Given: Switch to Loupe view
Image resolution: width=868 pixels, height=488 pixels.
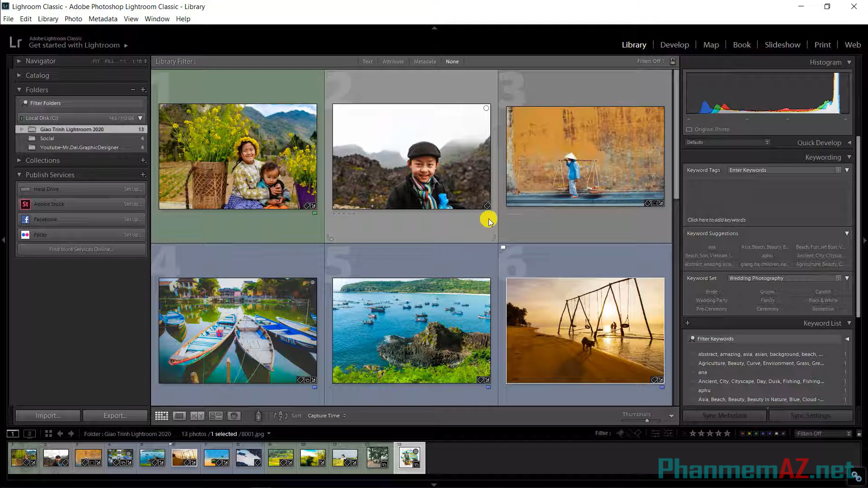Looking at the screenshot, I should click(x=179, y=415).
